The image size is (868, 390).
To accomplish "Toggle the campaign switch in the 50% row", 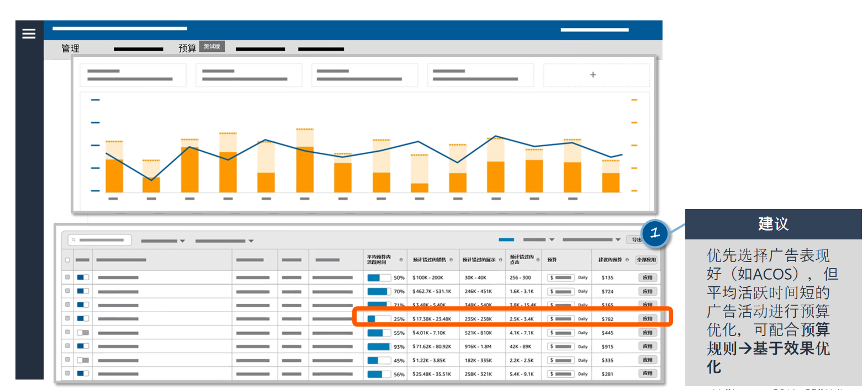I will click(83, 277).
